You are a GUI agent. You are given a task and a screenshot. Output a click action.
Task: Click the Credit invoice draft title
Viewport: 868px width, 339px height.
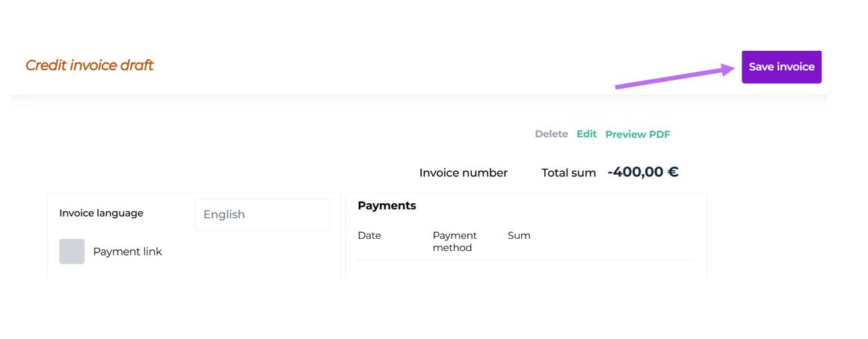coord(89,66)
